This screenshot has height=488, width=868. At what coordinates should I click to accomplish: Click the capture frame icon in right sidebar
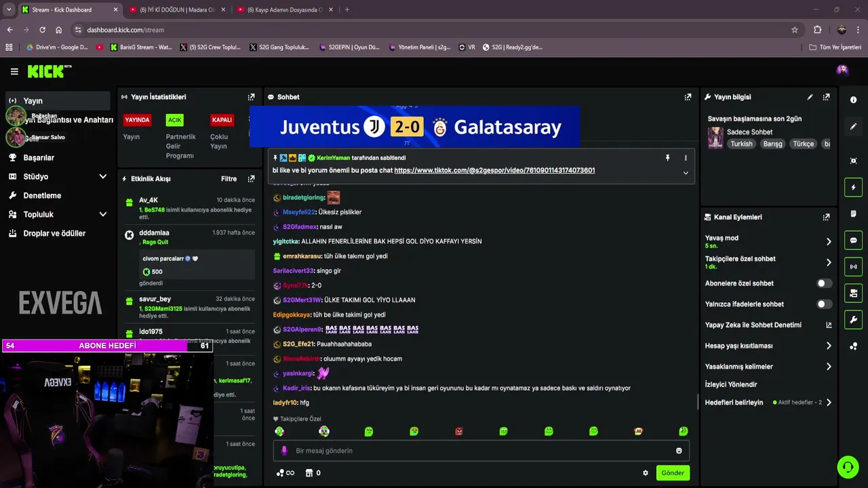(x=853, y=161)
